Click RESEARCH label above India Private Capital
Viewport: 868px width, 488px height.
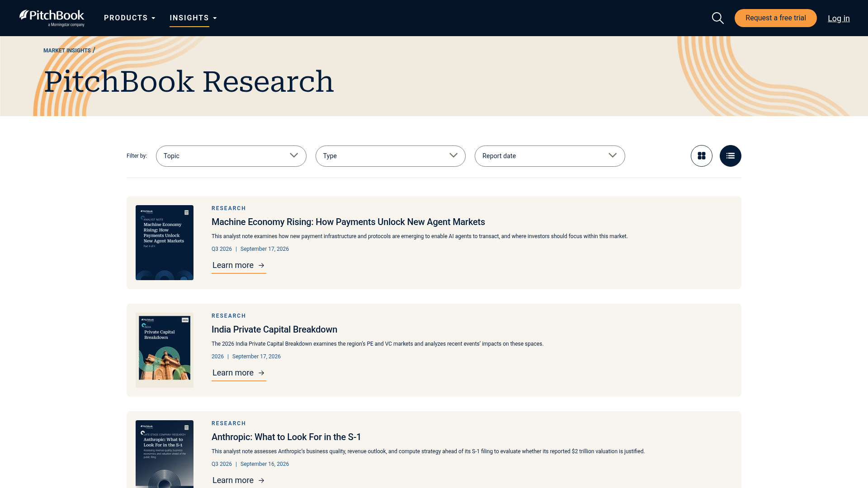click(229, 316)
